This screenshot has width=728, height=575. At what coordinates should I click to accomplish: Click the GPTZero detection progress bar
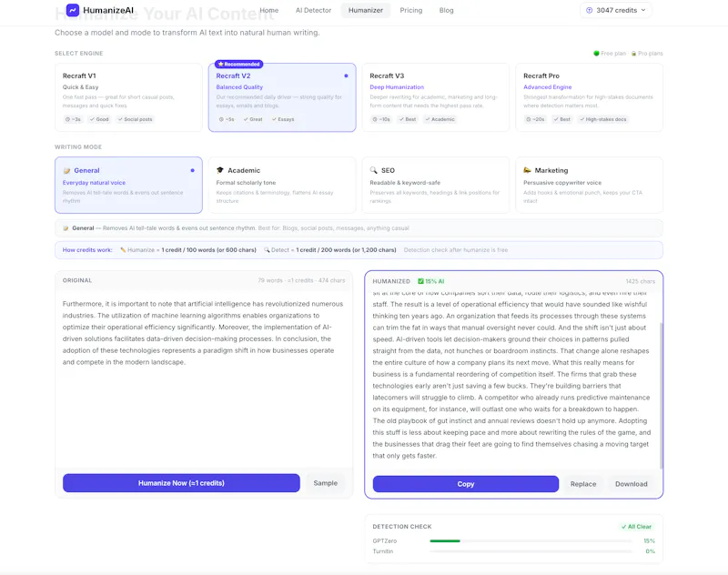531,541
